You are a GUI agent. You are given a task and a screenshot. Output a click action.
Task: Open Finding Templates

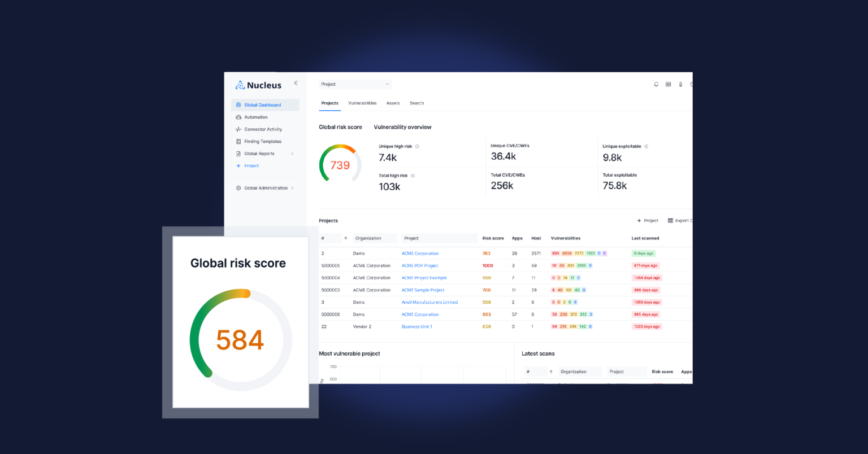coord(262,141)
